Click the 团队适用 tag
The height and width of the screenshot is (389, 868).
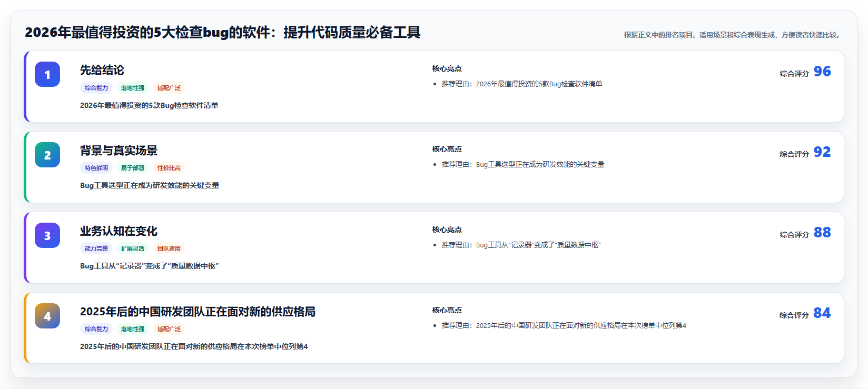(x=169, y=248)
